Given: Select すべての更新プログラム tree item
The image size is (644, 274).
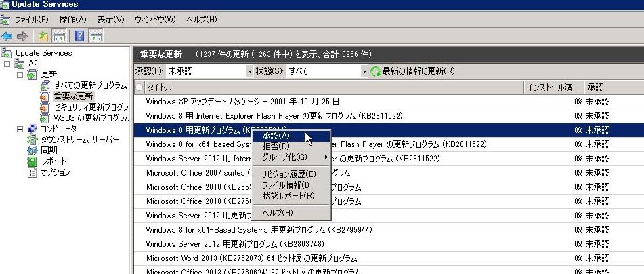Looking at the screenshot, I should [x=90, y=85].
